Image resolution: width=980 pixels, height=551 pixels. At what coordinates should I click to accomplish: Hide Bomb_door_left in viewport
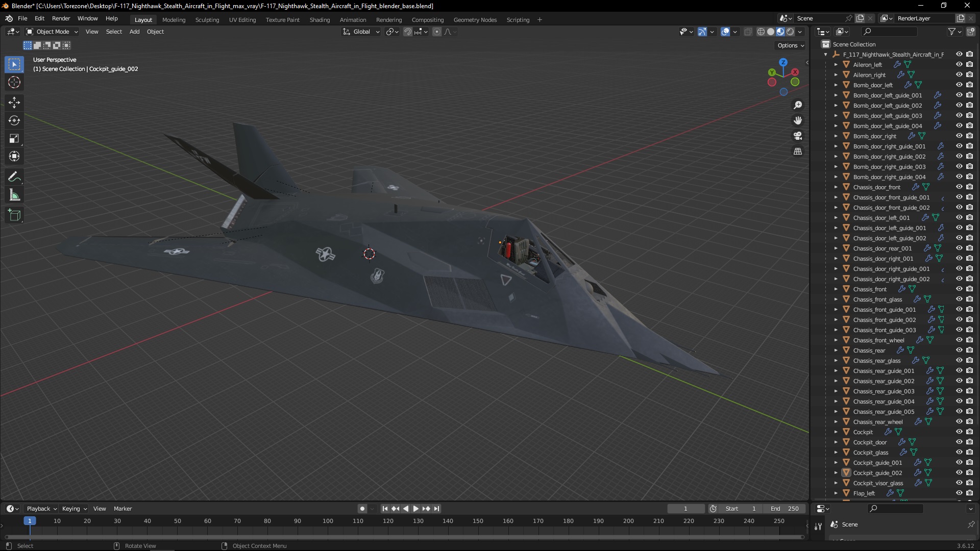[x=959, y=85]
